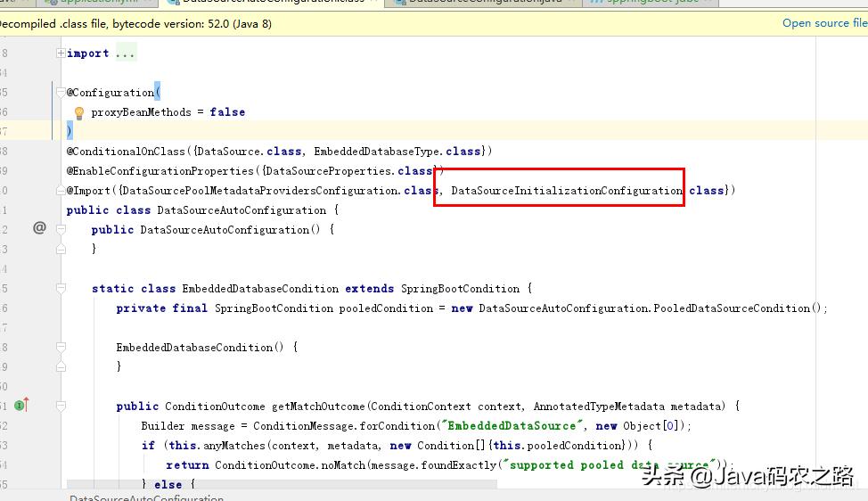
Task: Click the foundExactly method call
Action: pos(458,465)
